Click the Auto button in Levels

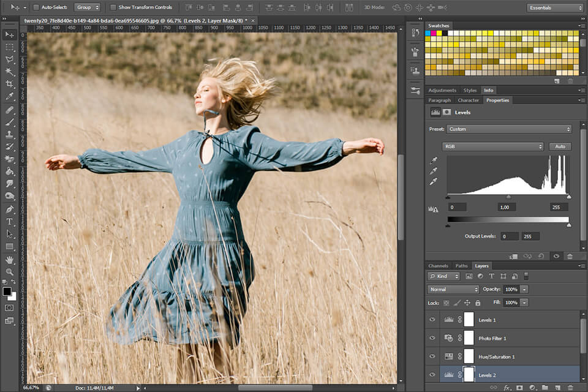pyautogui.click(x=559, y=146)
